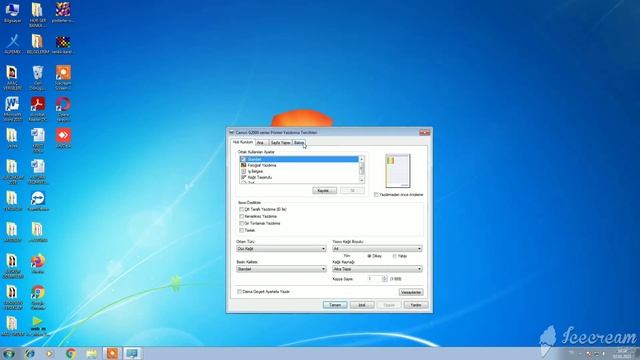
Task: Open the Acrobat Reader desktop shortcut
Action: tap(38, 109)
